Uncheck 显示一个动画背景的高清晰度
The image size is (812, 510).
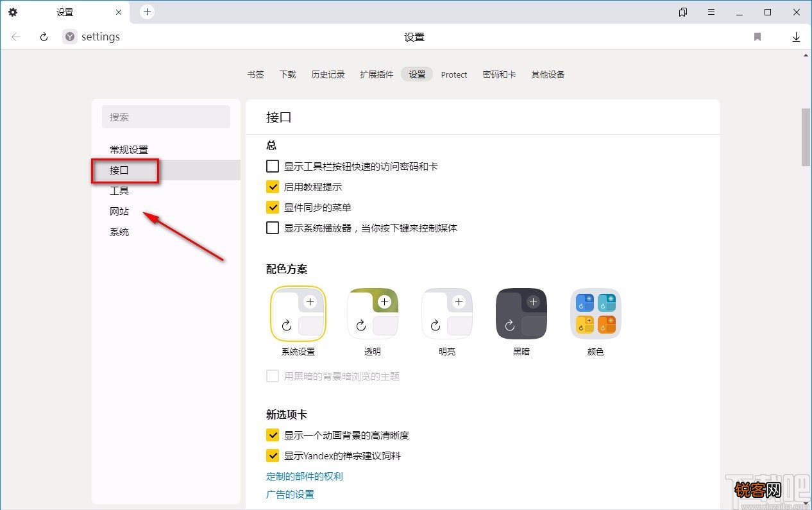coord(273,435)
